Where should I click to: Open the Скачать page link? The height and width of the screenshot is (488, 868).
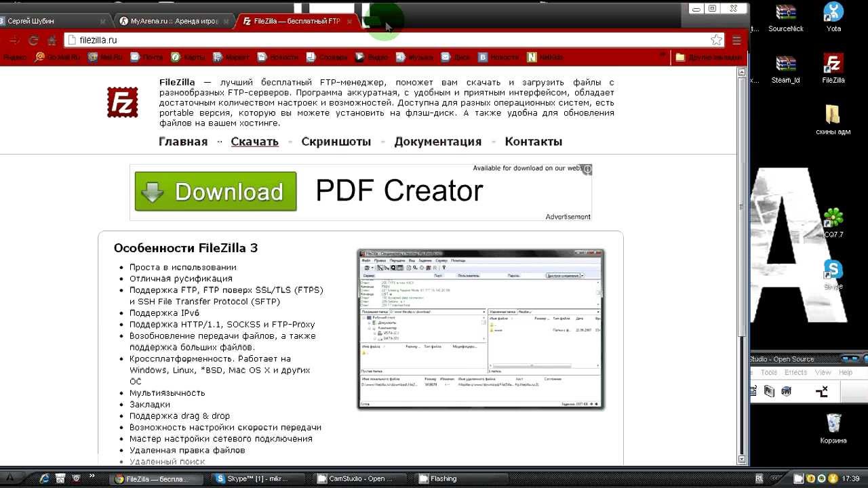click(x=254, y=142)
